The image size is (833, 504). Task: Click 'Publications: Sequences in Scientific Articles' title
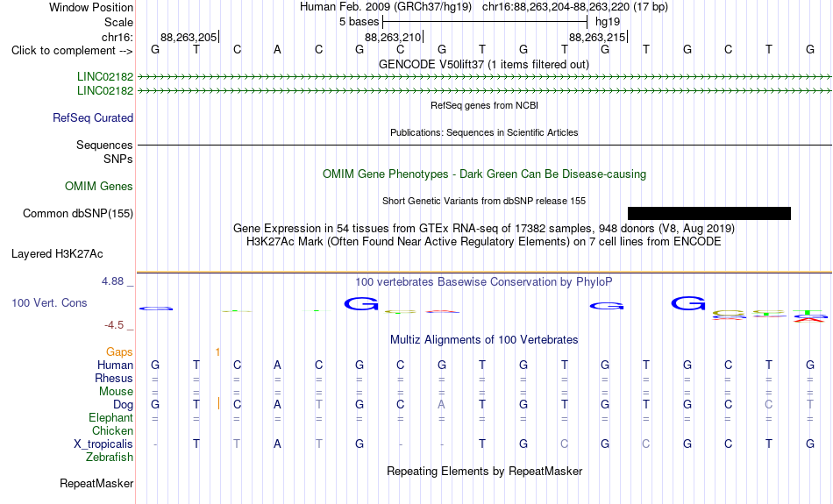(x=484, y=132)
